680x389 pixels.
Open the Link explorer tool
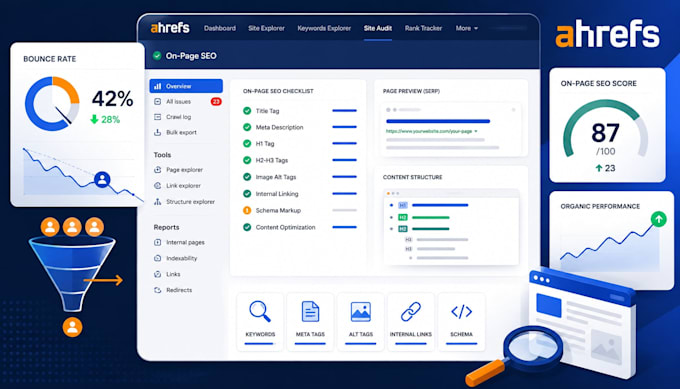coord(183,186)
